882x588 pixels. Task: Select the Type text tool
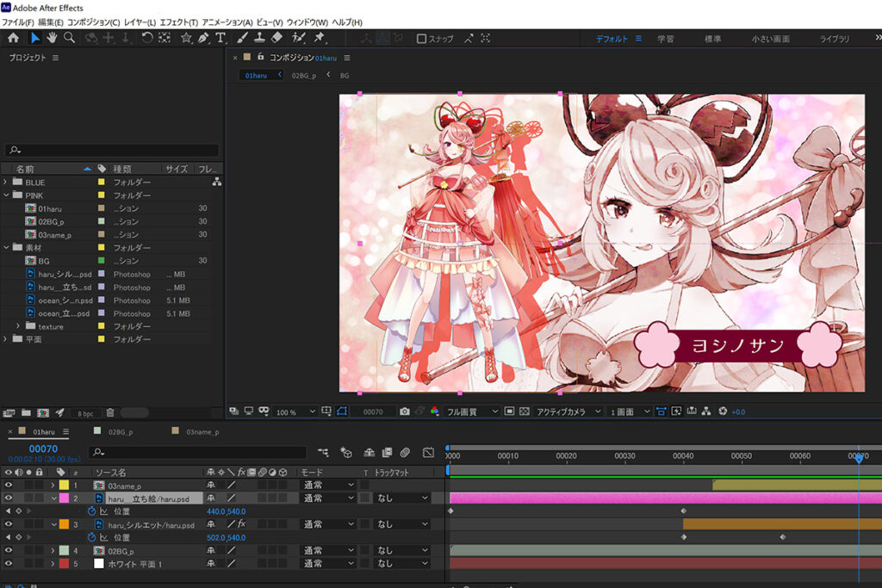pyautogui.click(x=220, y=38)
